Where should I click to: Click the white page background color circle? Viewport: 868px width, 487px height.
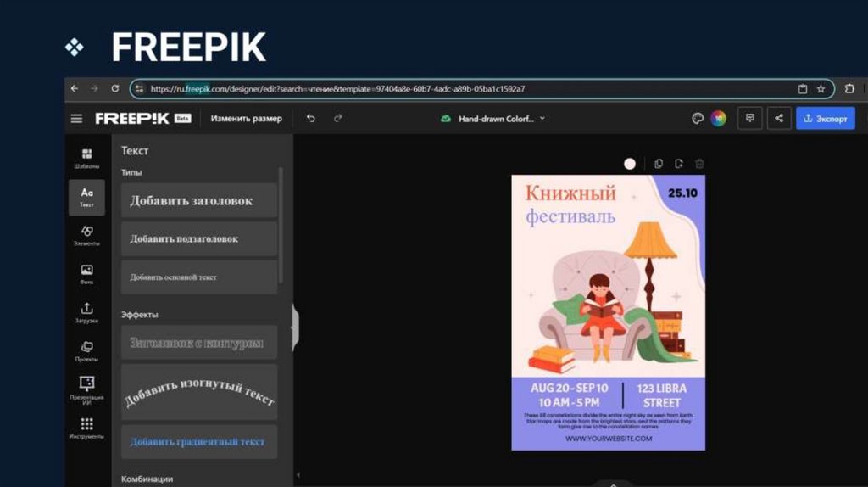click(630, 164)
